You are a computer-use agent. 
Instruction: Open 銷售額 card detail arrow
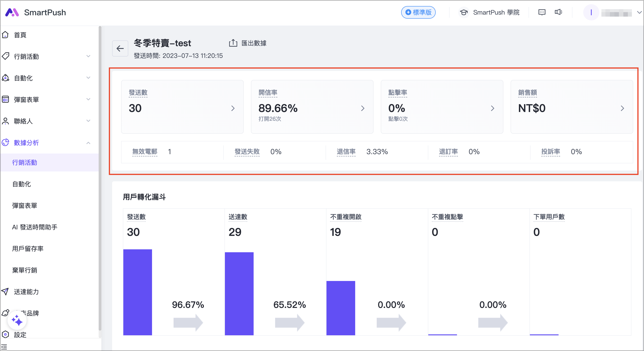[x=622, y=108]
